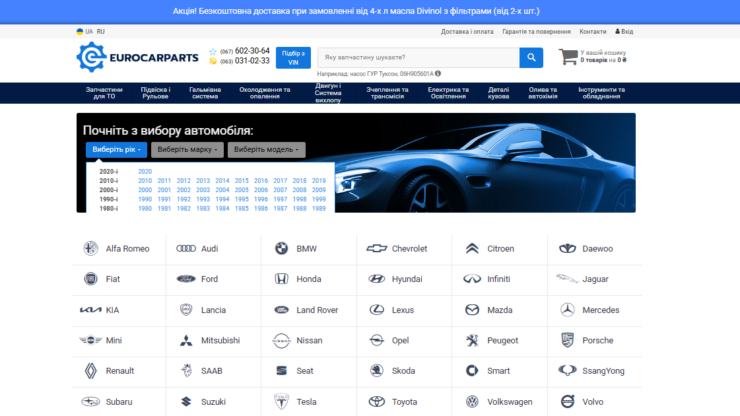Open Доставка і оплата link

click(x=467, y=32)
